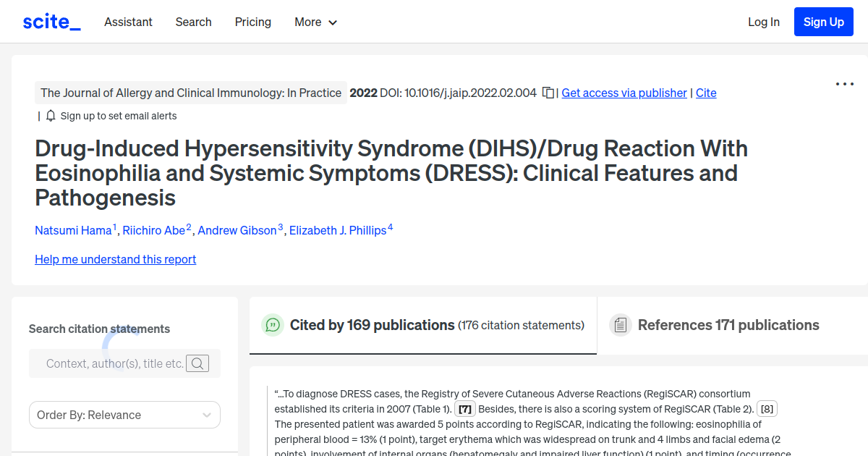
Task: Switch to the References 171 publications tab
Action: [x=728, y=325]
